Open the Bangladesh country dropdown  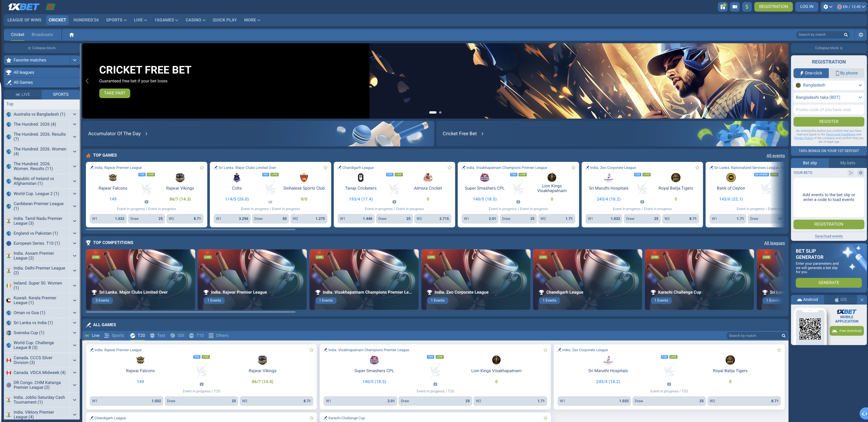pyautogui.click(x=829, y=85)
